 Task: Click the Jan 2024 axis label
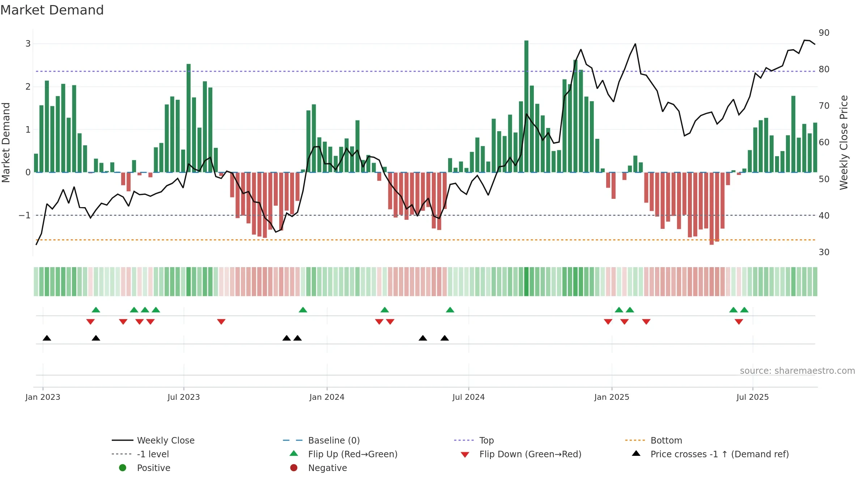(327, 397)
